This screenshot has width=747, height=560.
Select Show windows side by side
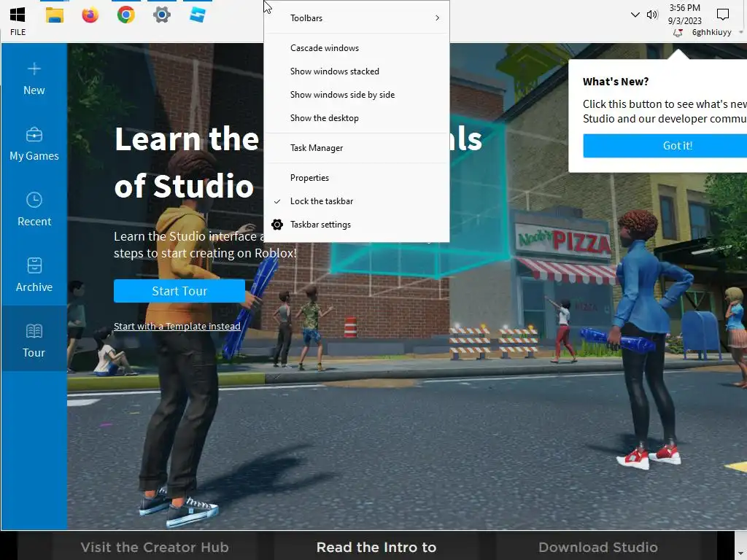coord(356,95)
